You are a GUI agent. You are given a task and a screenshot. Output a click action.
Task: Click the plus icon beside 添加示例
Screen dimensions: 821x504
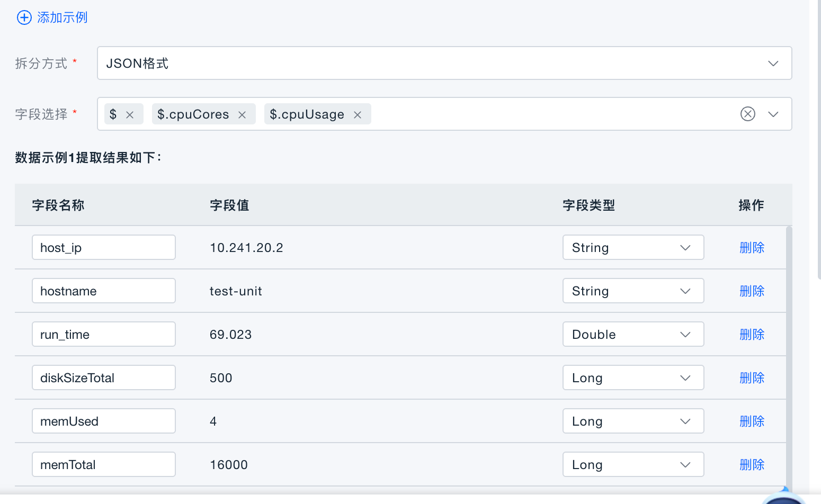24,17
